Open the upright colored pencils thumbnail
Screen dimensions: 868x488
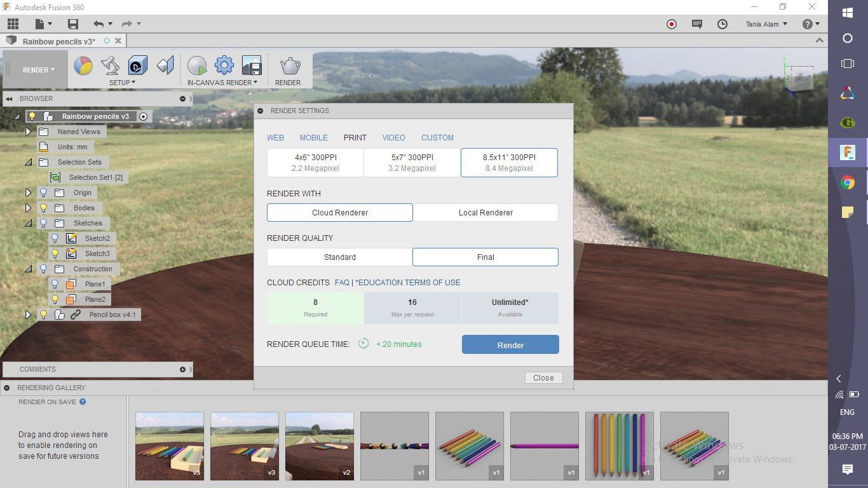click(620, 446)
